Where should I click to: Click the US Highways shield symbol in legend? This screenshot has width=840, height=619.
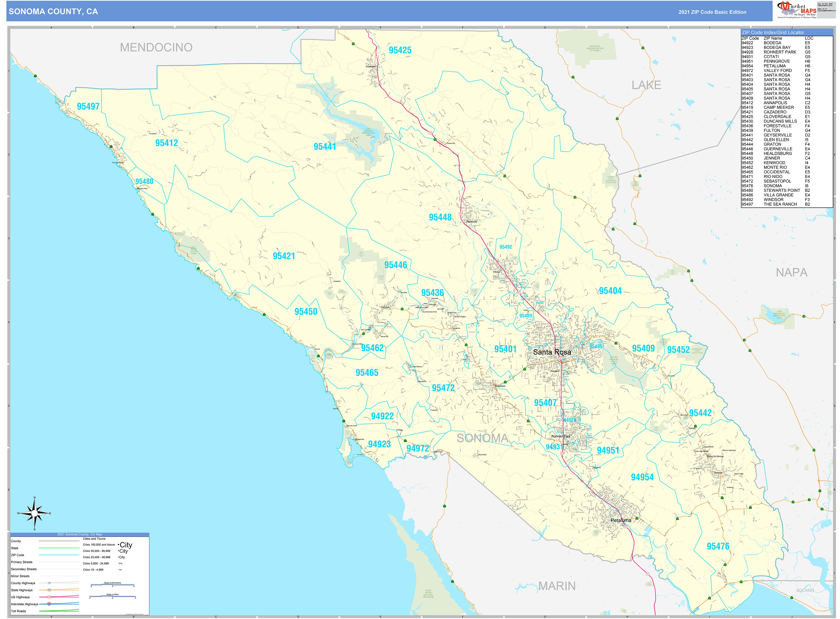pos(49,597)
